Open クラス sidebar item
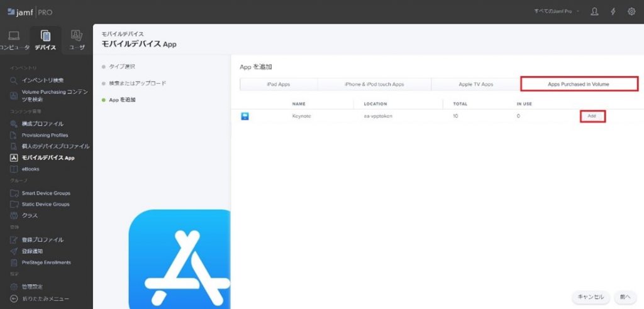Image resolution: width=644 pixels, height=309 pixels. pos(30,215)
